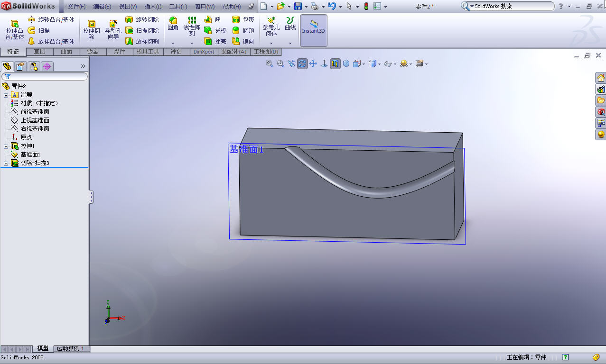
Task: Select Linear Pattern (线性阵列) tool
Action: [x=192, y=27]
